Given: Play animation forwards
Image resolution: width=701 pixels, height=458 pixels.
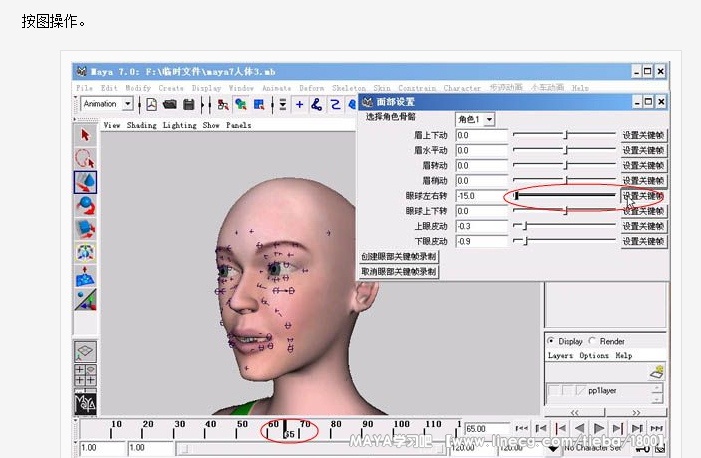Looking at the screenshot, I should click(x=599, y=428).
